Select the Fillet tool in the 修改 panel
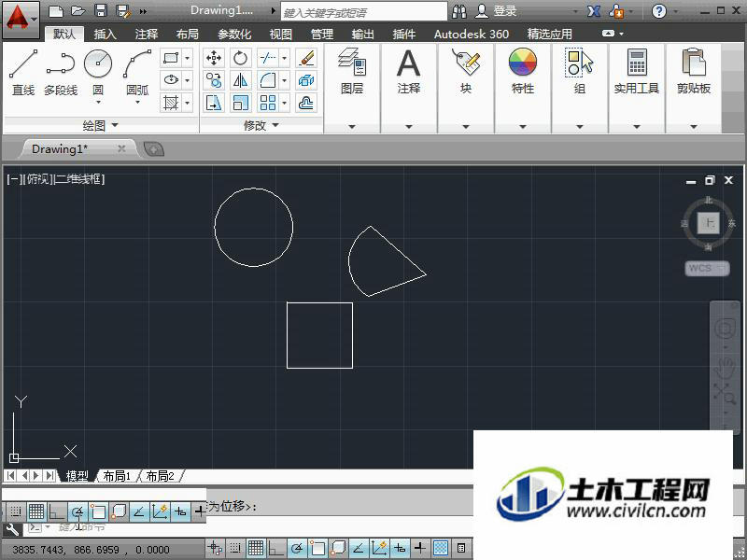747x560 pixels. pyautogui.click(x=268, y=80)
